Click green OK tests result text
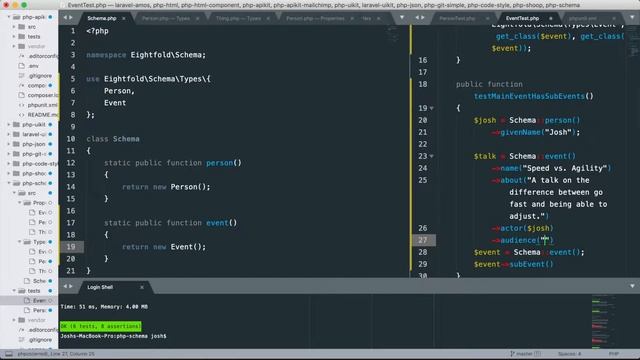 [100, 326]
